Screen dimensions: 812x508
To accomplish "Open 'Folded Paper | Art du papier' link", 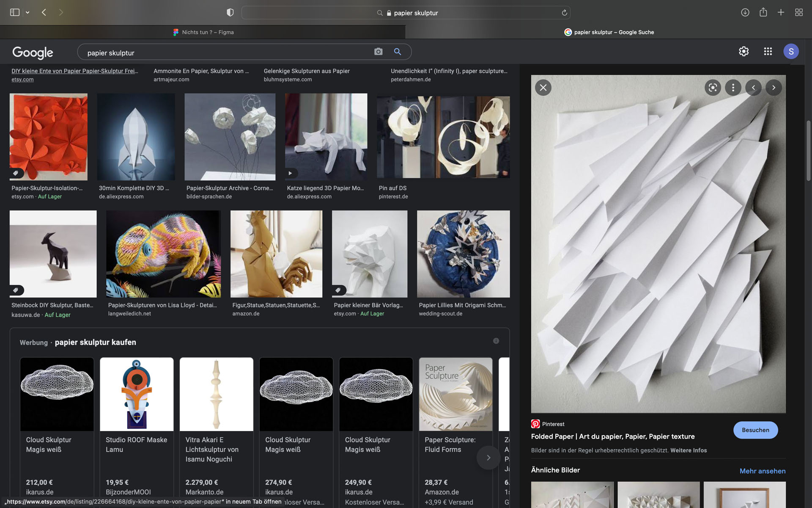I will 613,436.
